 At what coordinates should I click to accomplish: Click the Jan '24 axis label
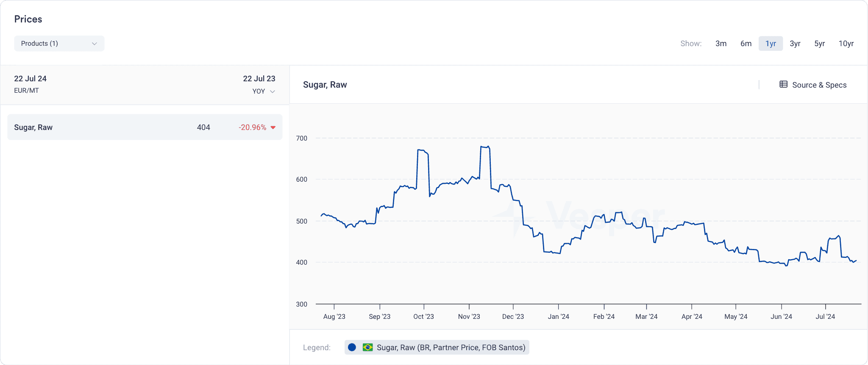click(x=558, y=317)
